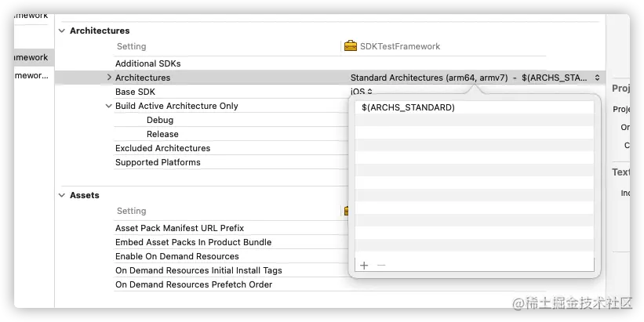Collapse the Architectures section
Image resolution: width=644 pixels, height=322 pixels.
tap(61, 31)
